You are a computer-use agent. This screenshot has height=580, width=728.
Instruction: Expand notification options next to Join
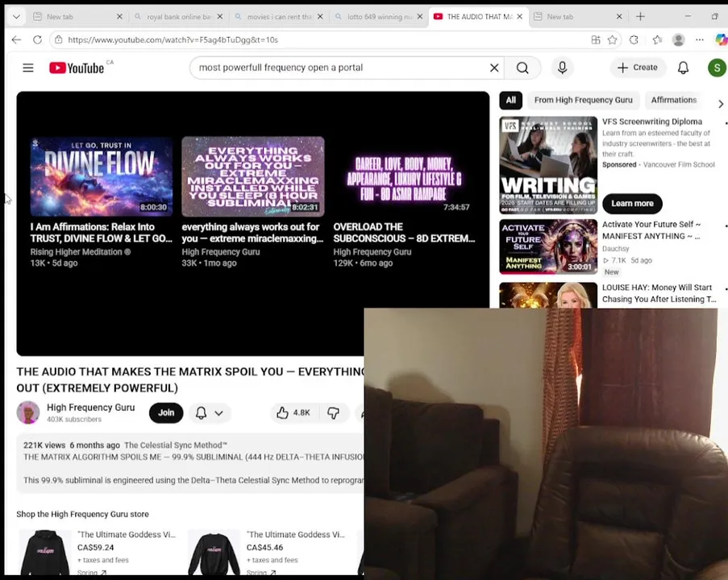(210, 412)
